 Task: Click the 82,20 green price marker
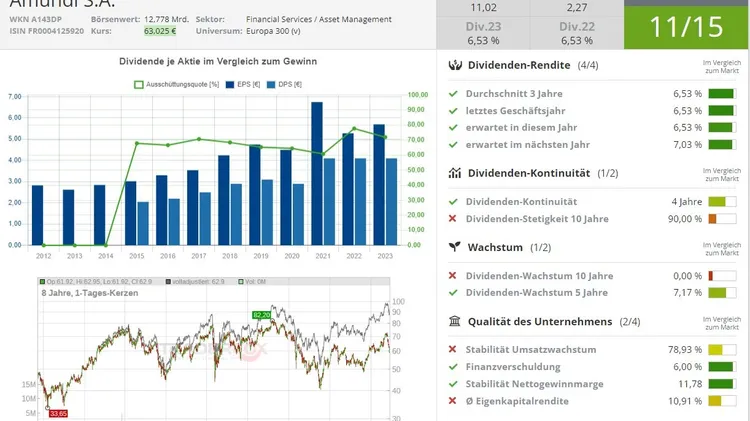point(262,315)
